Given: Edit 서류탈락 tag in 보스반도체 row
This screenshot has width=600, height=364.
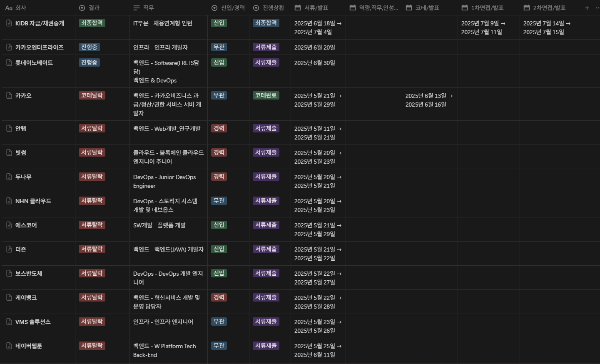Looking at the screenshot, I should [x=92, y=273].
